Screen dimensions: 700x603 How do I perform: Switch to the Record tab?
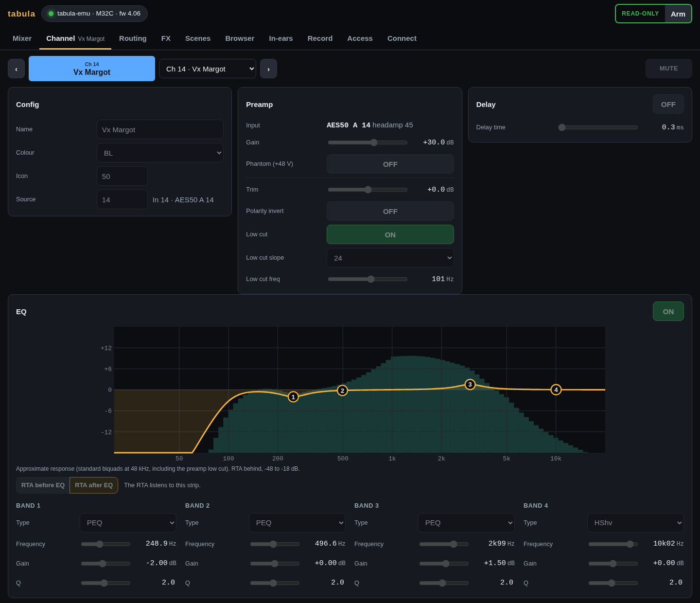coord(320,38)
